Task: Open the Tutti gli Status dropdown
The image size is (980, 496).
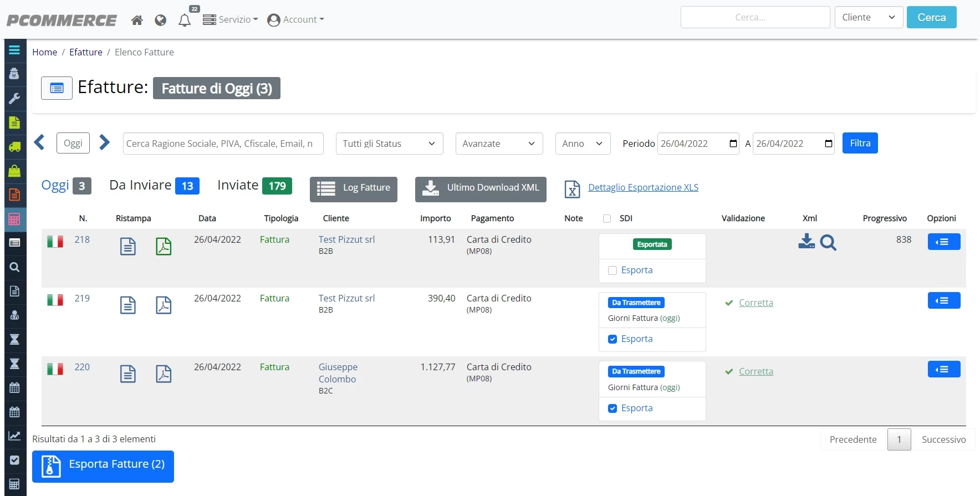Action: 389,144
